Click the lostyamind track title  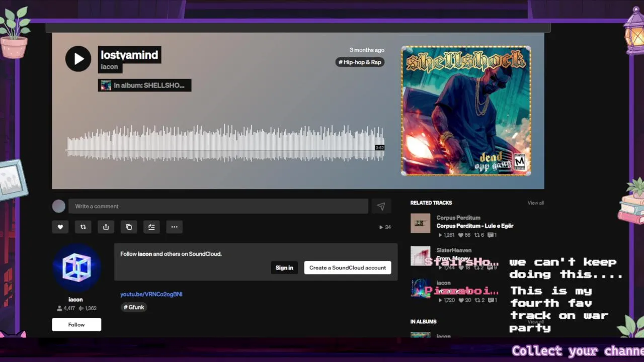tap(129, 55)
